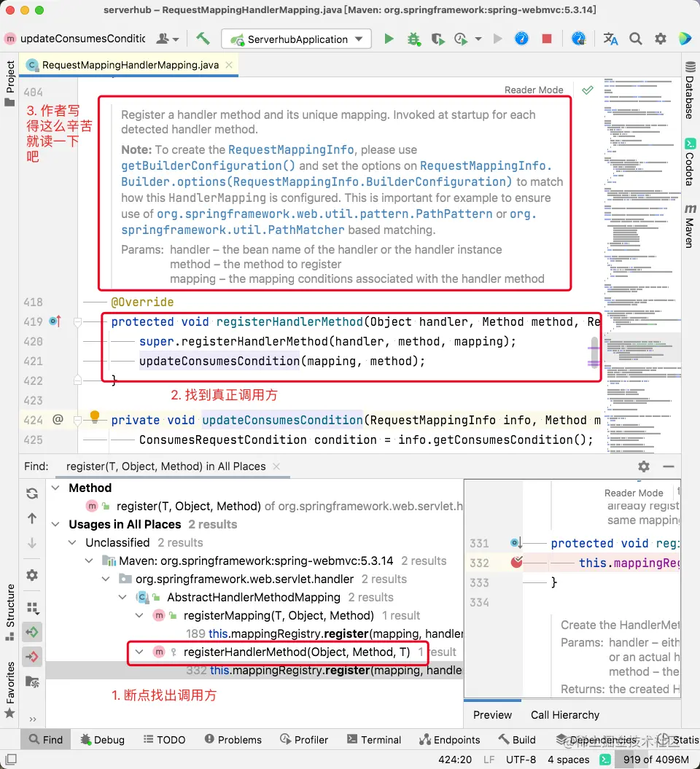Switch to the Preview tab

(x=492, y=714)
